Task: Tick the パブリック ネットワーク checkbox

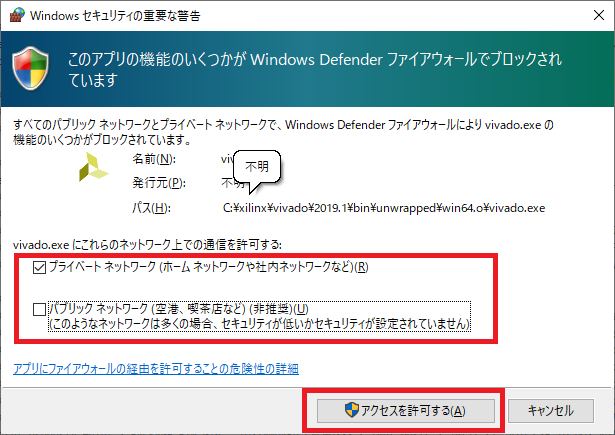Action: coord(39,309)
